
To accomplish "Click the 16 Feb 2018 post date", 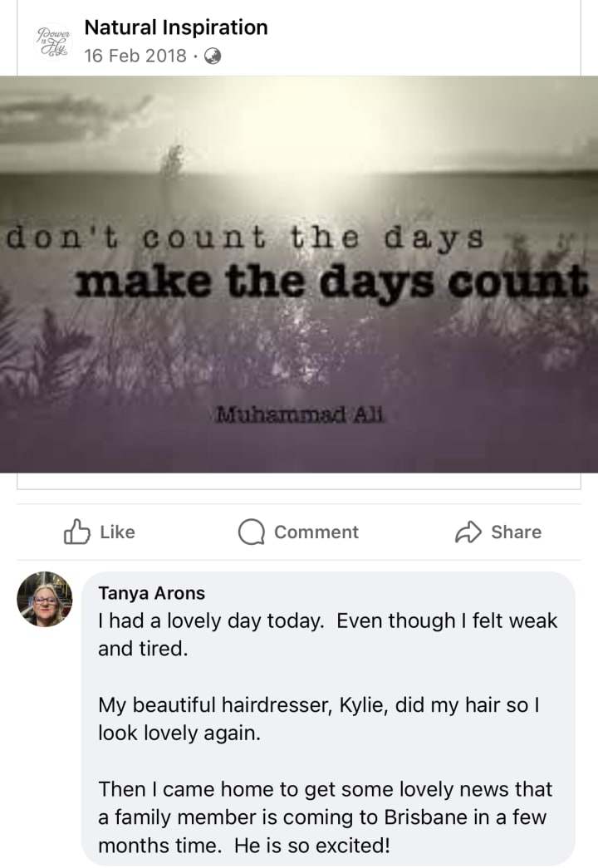I will point(135,56).
